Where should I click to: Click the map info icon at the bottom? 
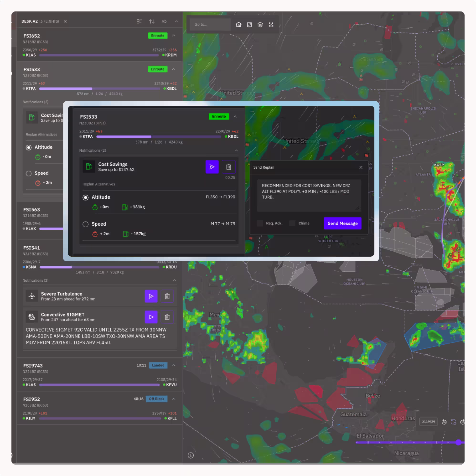(x=191, y=455)
